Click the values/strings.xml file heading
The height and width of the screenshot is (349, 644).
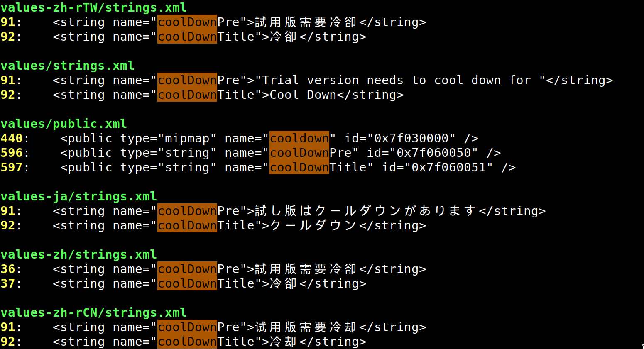[67, 66]
